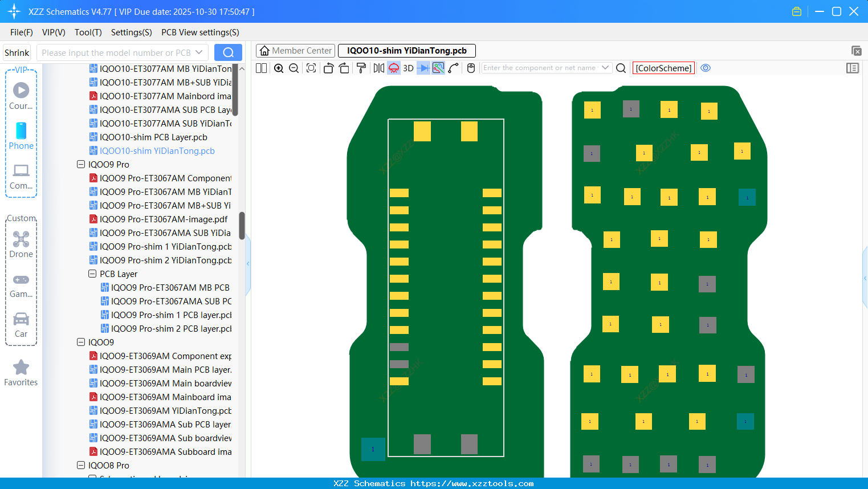
Task: Select the format painter roller icon
Action: pyautogui.click(x=361, y=68)
